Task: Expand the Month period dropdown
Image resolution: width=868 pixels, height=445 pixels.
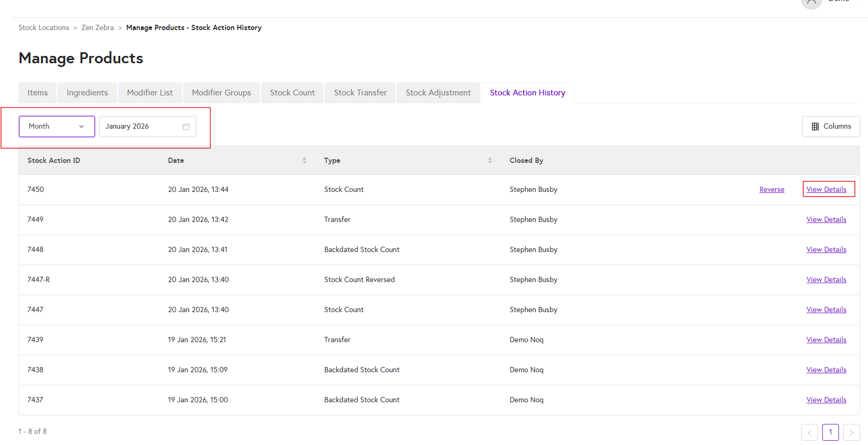Action: (x=57, y=127)
